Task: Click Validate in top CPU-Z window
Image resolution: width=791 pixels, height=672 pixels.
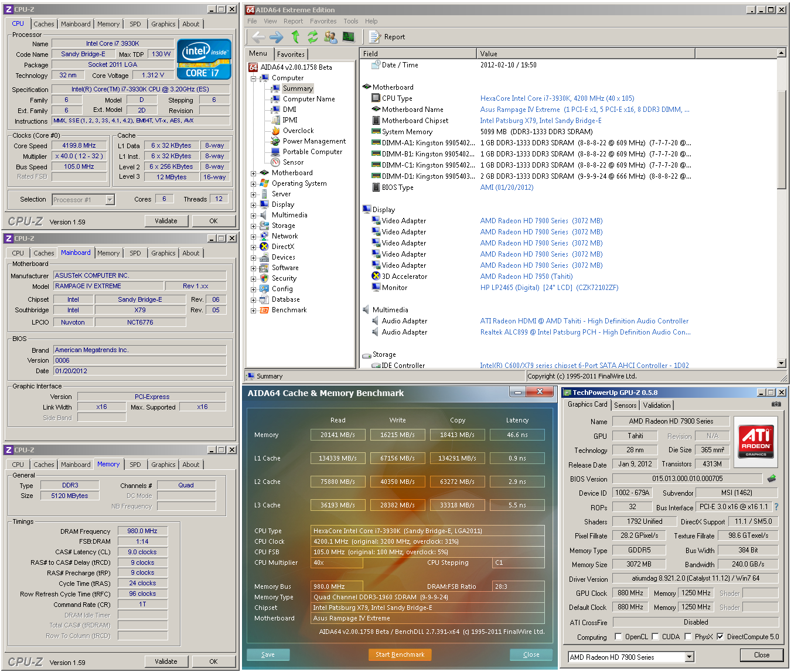Action: click(x=166, y=221)
